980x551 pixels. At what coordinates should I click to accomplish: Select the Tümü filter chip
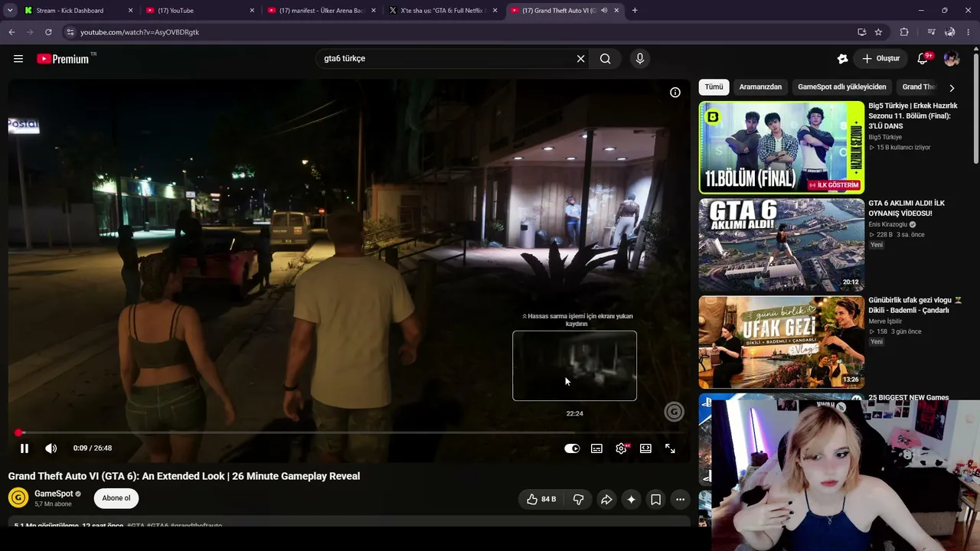click(x=714, y=87)
